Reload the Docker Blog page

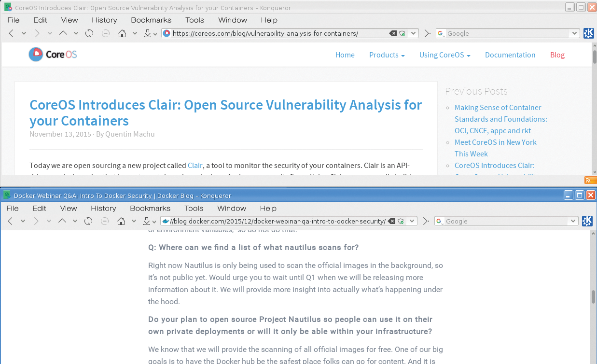point(88,221)
